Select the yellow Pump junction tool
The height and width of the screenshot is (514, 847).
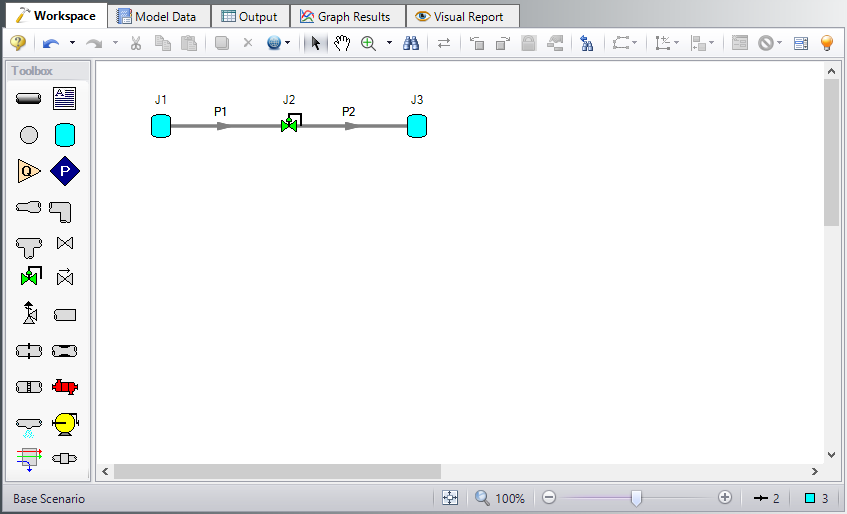(65, 423)
